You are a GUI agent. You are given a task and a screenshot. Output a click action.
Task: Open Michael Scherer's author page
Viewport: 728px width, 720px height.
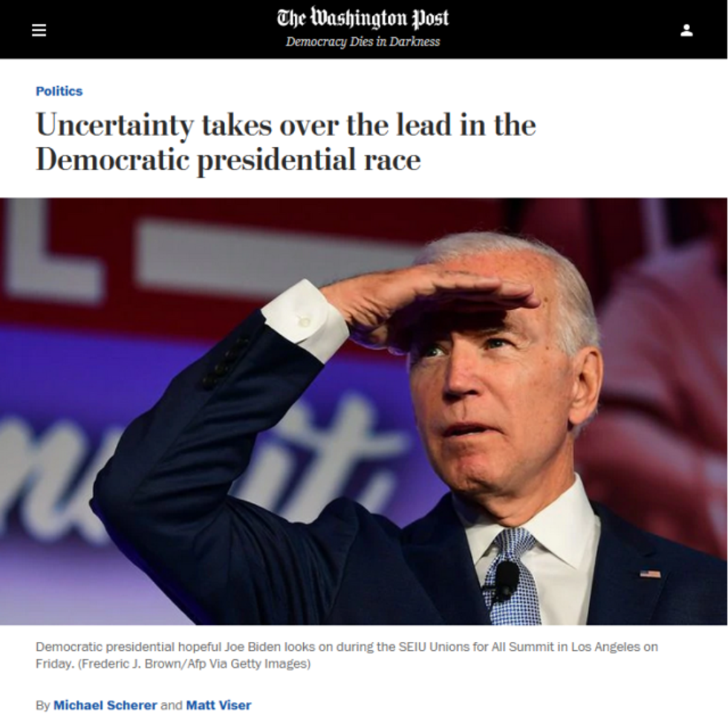[105, 705]
